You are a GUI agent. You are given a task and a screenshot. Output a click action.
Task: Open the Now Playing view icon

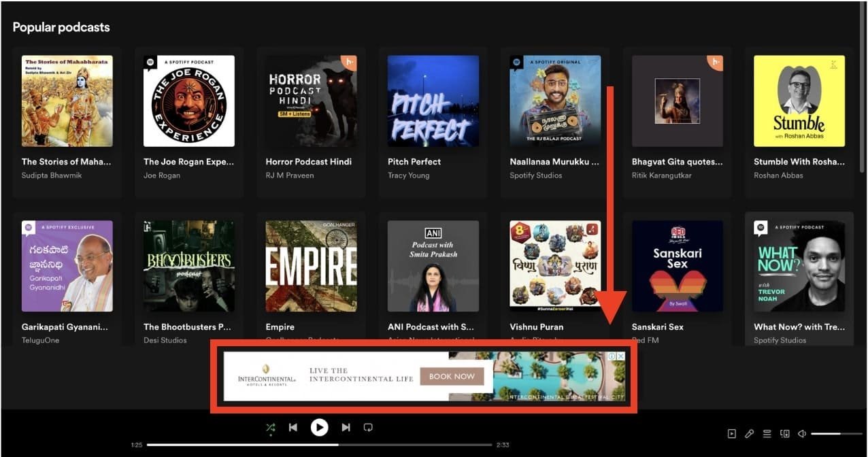point(731,434)
